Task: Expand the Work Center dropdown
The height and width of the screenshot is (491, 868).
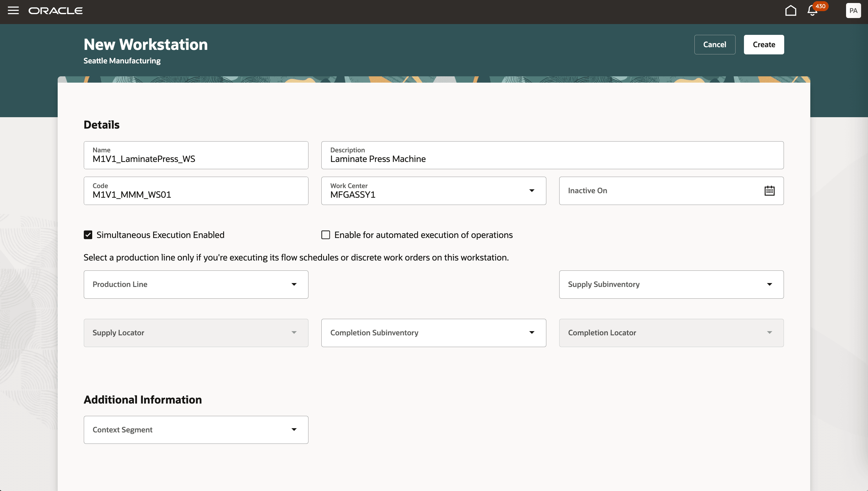Action: [532, 191]
